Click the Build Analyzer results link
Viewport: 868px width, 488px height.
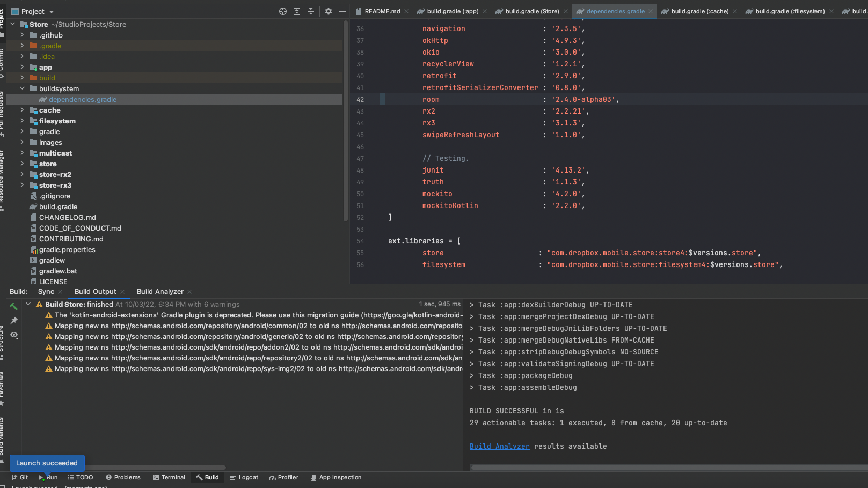499,446
